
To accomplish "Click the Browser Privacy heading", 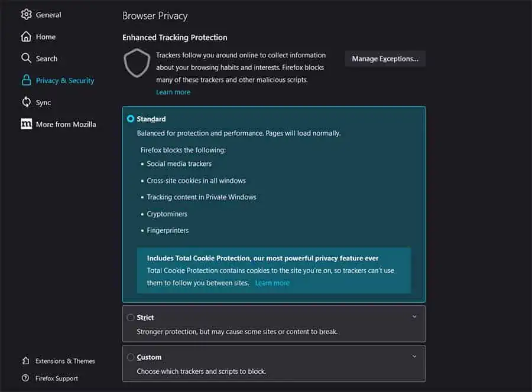I will click(x=155, y=16).
